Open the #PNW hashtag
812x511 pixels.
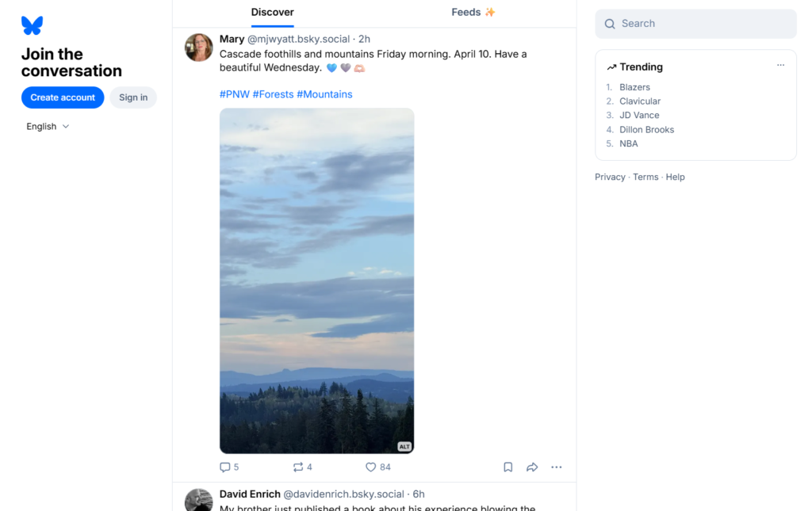click(x=234, y=94)
